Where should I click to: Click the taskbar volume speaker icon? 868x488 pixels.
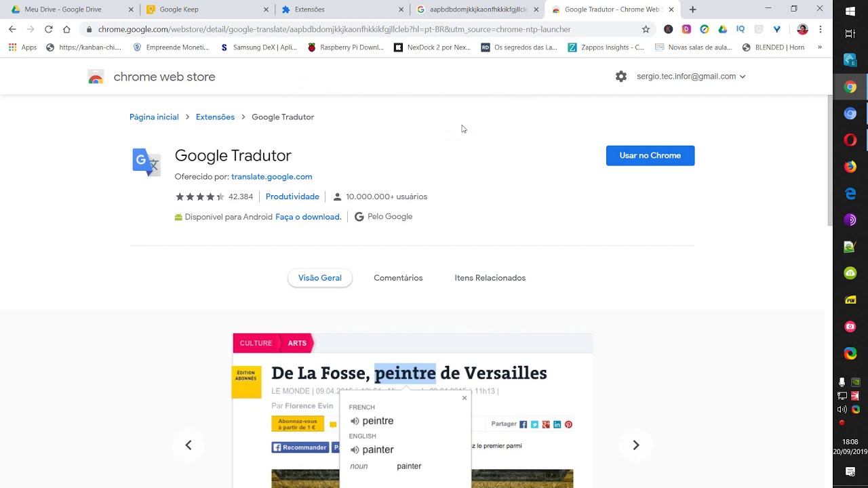842,409
